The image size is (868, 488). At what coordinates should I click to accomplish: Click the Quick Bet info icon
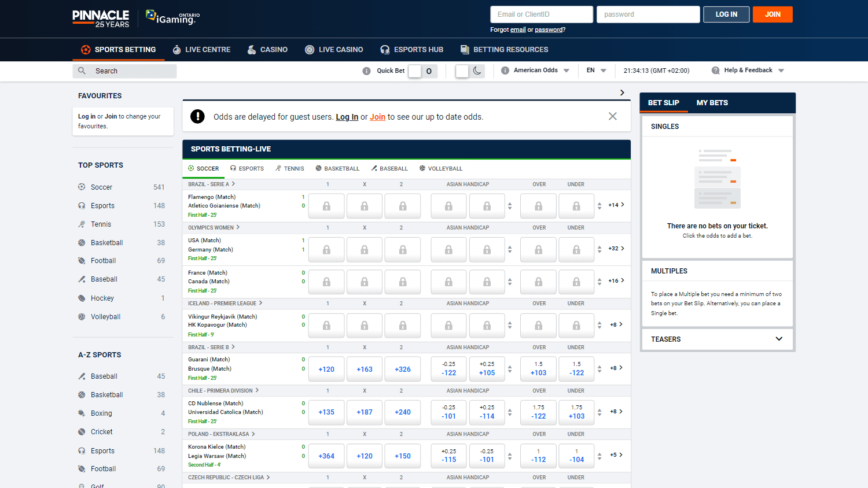pyautogui.click(x=366, y=71)
